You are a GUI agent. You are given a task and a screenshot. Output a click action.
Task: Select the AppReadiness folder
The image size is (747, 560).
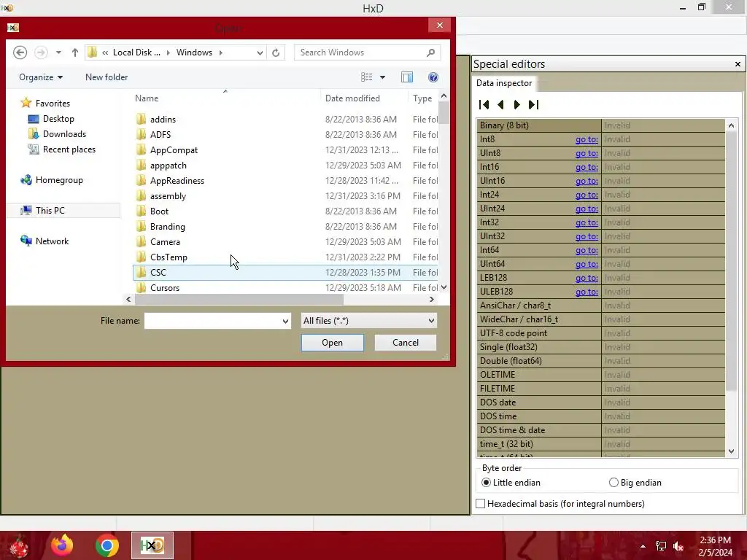[x=285, y=181]
